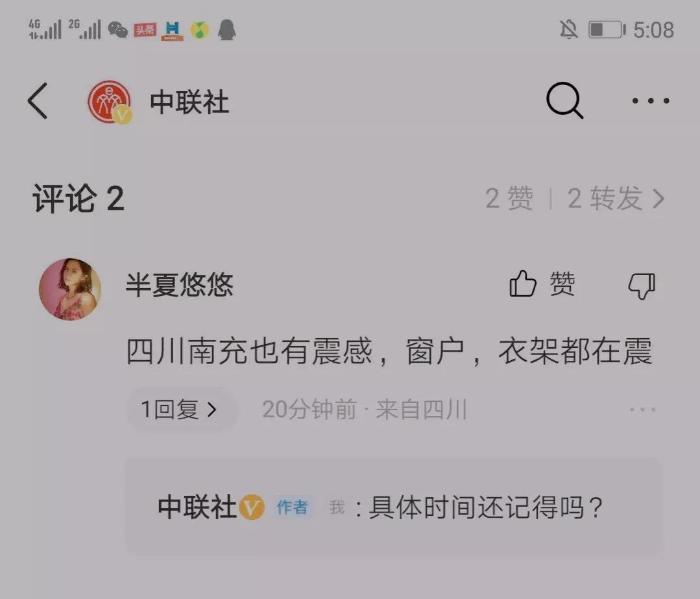Open 中联社 author name in reply
The height and width of the screenshot is (599, 700).
click(x=197, y=507)
